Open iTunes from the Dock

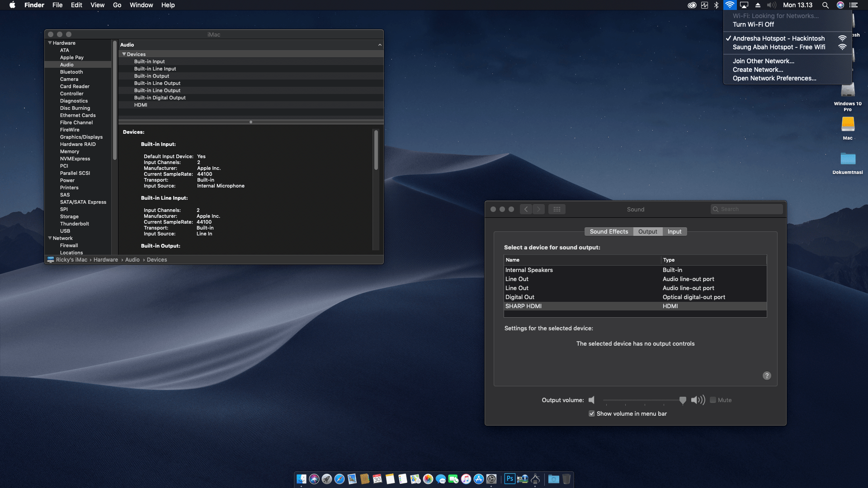(x=465, y=479)
